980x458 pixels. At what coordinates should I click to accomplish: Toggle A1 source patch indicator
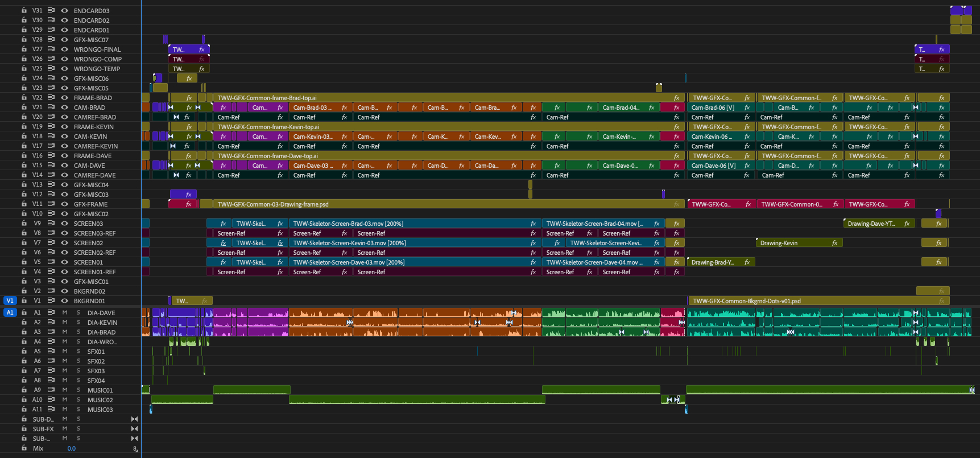(x=10, y=312)
